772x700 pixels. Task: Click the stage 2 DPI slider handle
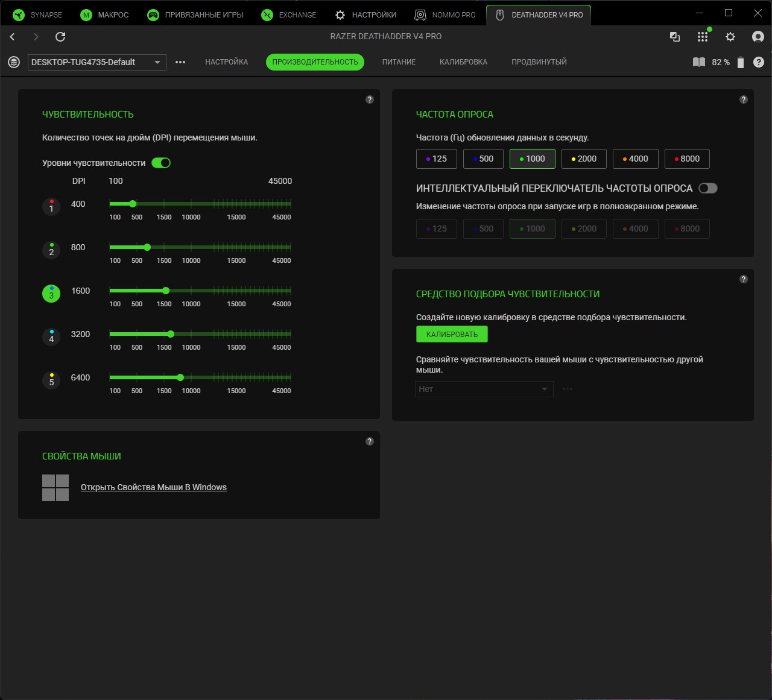click(x=147, y=247)
